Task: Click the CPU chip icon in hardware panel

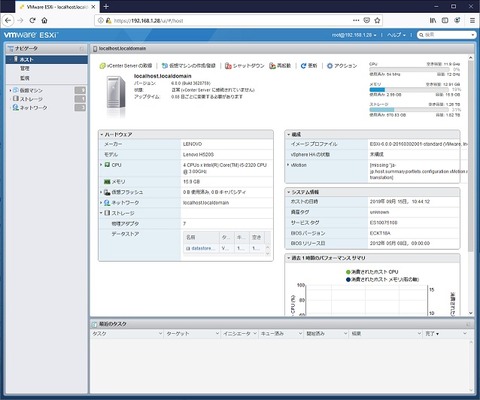Action: pyautogui.click(x=107, y=165)
